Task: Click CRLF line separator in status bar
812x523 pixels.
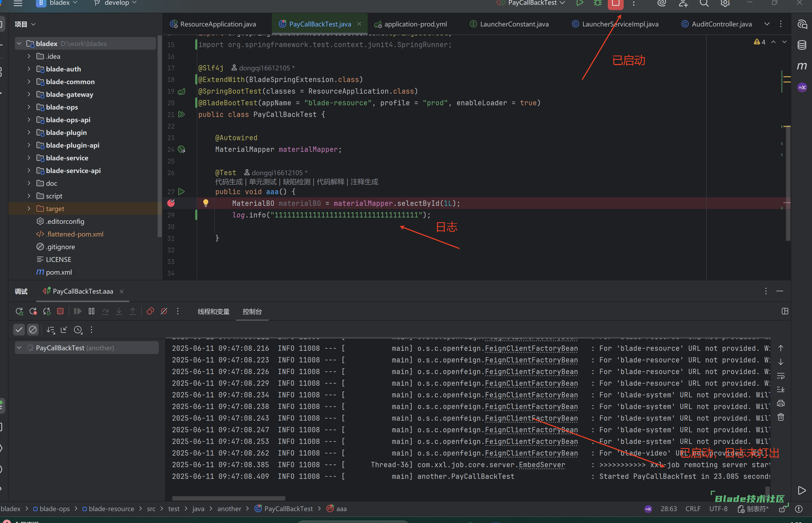Action: [x=693, y=509]
